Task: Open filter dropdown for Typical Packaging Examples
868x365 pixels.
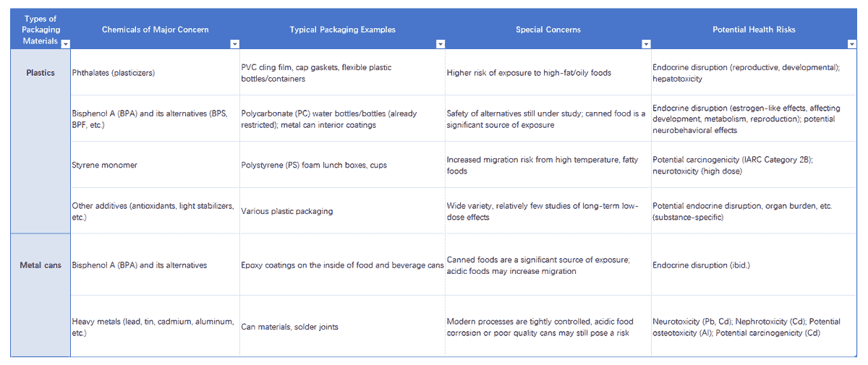Action: [x=441, y=44]
